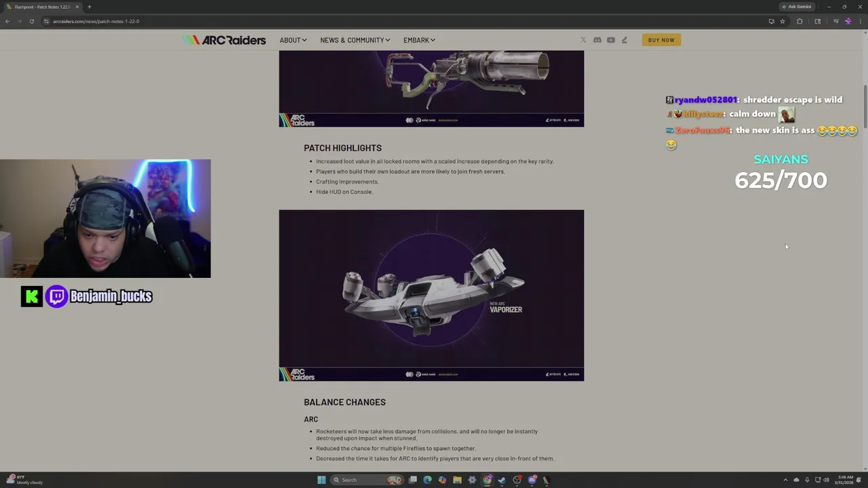Click the ARC subheading under Balance Changes

click(x=311, y=419)
